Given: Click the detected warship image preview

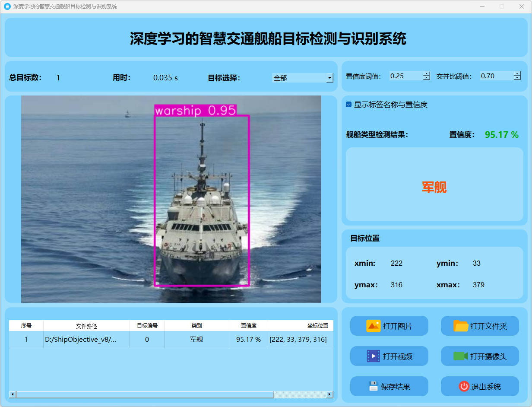Looking at the screenshot, I should [171, 199].
